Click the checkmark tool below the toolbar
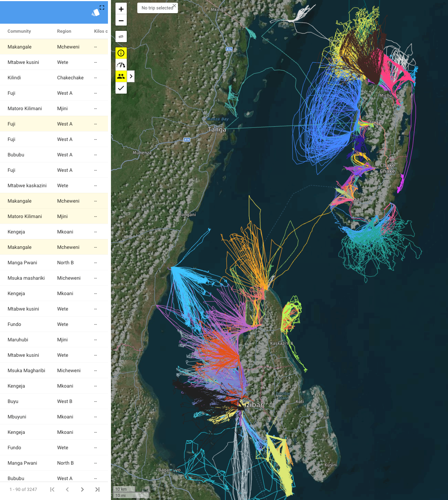 click(x=121, y=88)
